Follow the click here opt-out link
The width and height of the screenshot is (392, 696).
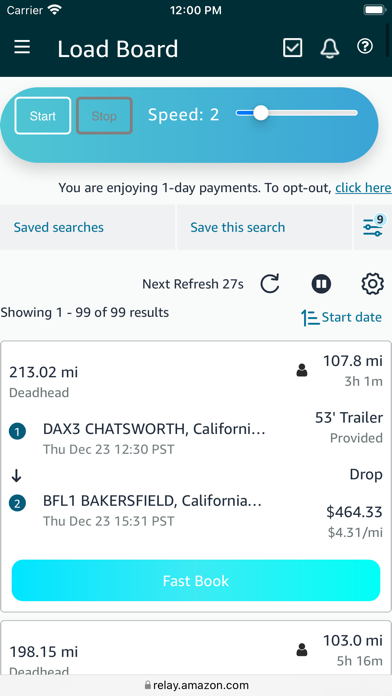(x=363, y=188)
